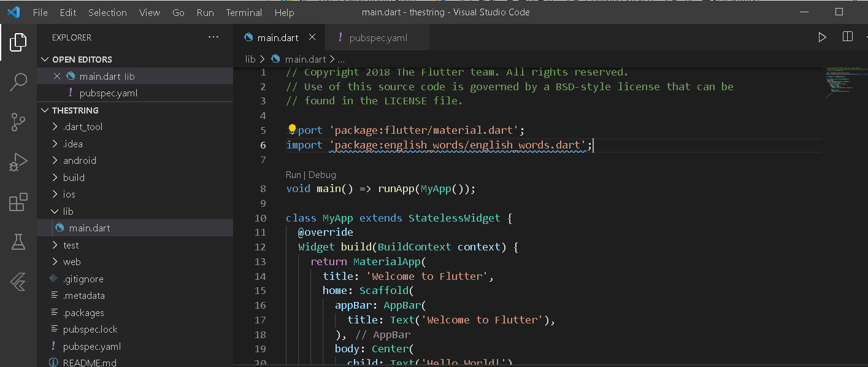
Task: Close the main.dart editor tab
Action: click(x=312, y=37)
